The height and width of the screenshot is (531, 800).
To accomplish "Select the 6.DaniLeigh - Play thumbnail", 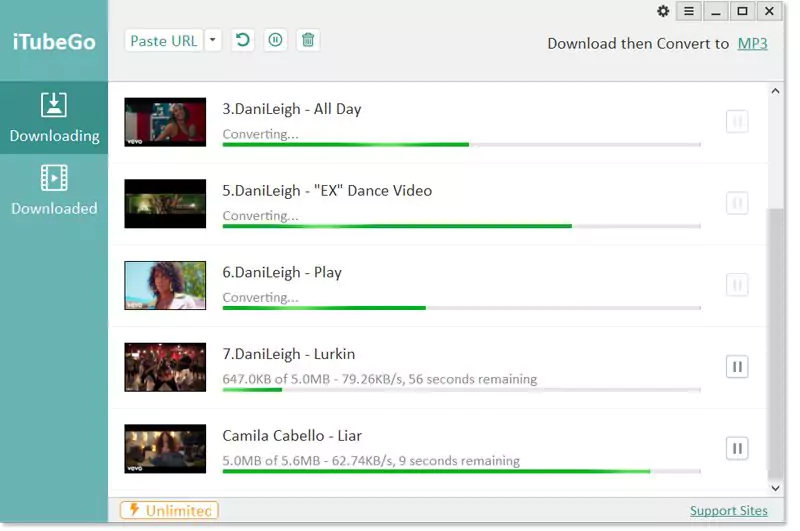I will coord(165,286).
